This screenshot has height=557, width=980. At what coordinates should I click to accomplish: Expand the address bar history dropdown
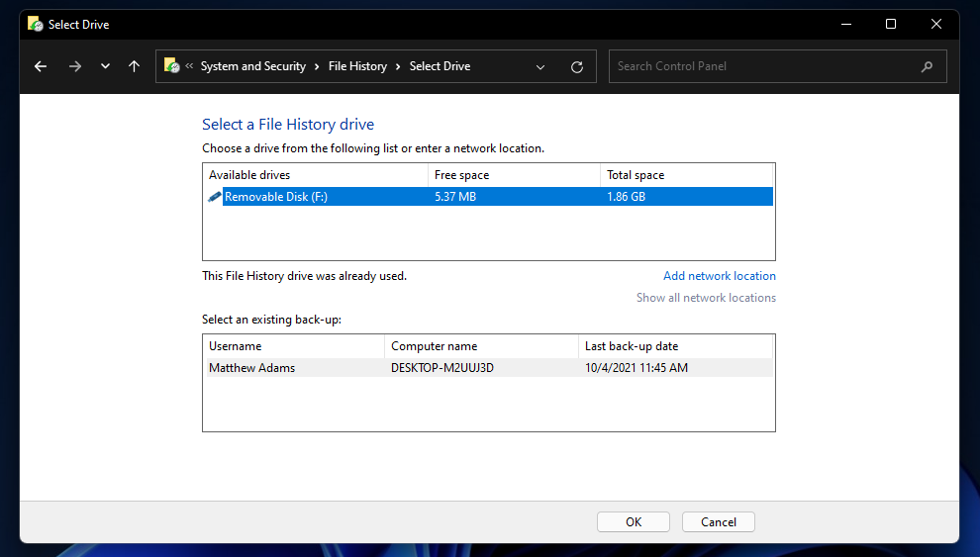(540, 66)
